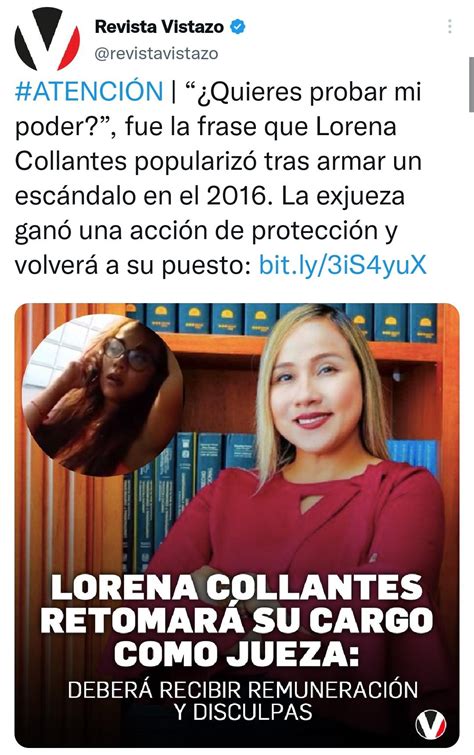Image resolution: width=474 pixels, height=755 pixels.
Task: Click the "DEBERÁ RECIBIR REMUNERACIÓN" subtitle text
Action: coord(242,690)
